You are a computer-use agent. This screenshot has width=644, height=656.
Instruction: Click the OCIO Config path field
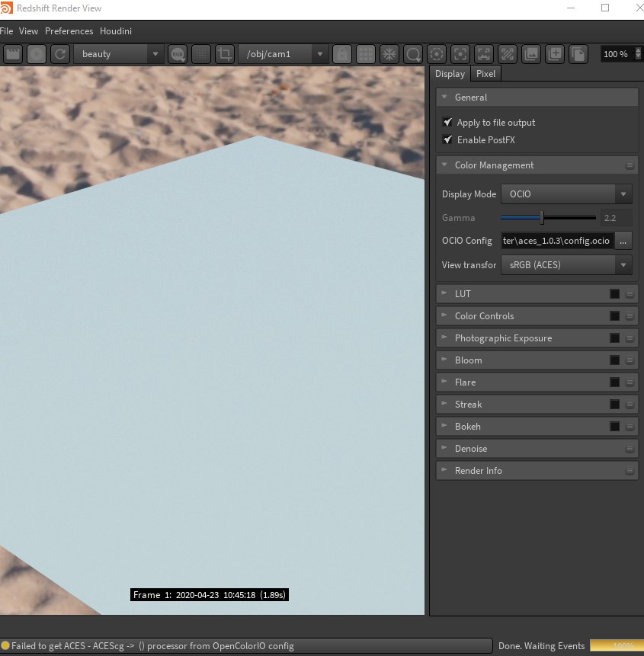coord(557,241)
